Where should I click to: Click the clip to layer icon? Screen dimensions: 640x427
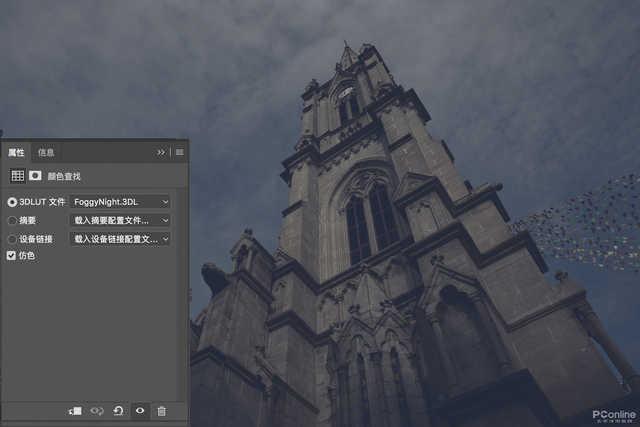click(x=75, y=410)
